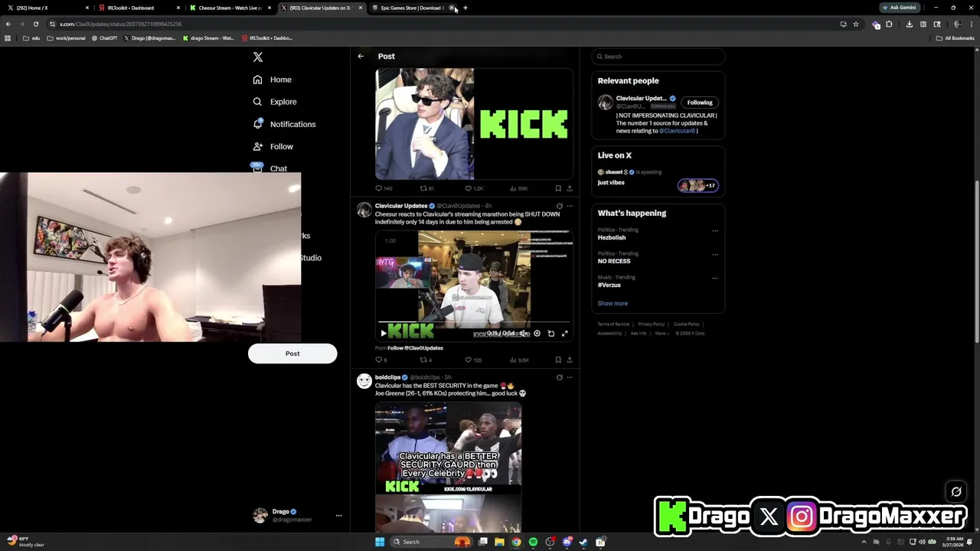Toggle picture-in-picture on the Cheesur video
The width and height of the screenshot is (980, 551).
coord(550,334)
